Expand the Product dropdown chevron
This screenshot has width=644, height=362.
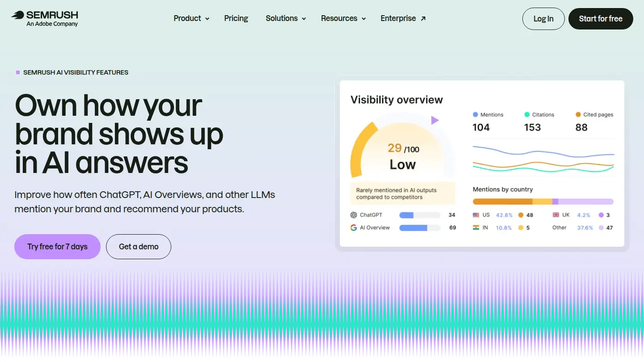207,19
